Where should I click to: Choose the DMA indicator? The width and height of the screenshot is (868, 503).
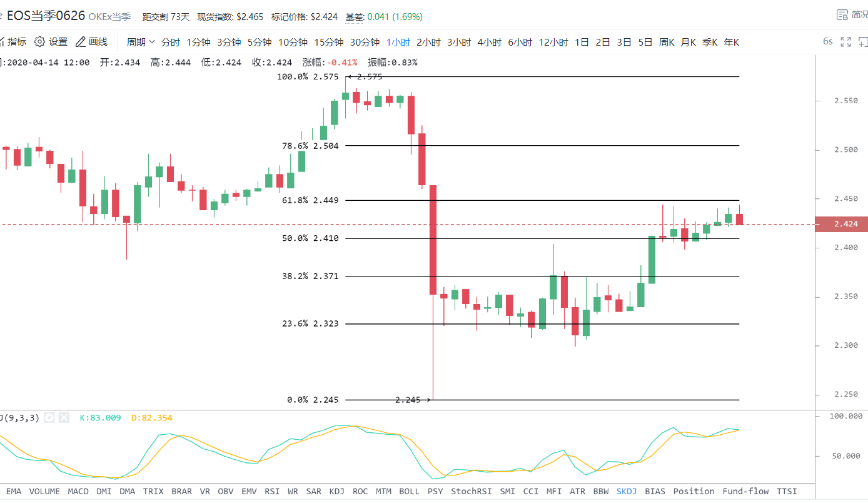coord(127,491)
